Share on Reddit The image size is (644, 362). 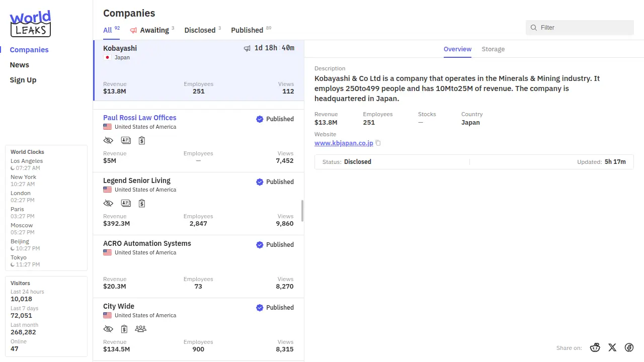595,347
